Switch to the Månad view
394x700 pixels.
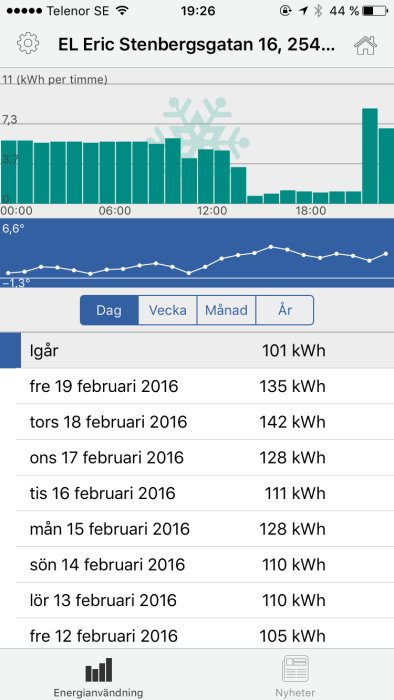pyautogui.click(x=226, y=310)
